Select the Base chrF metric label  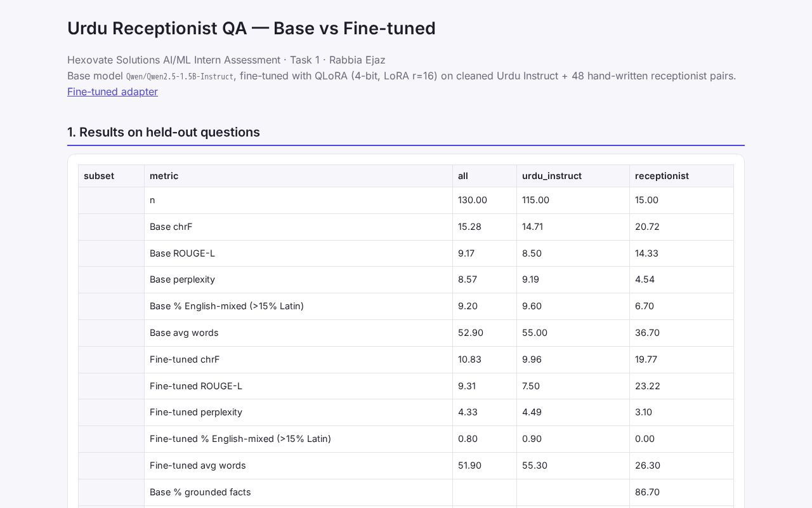pos(171,227)
